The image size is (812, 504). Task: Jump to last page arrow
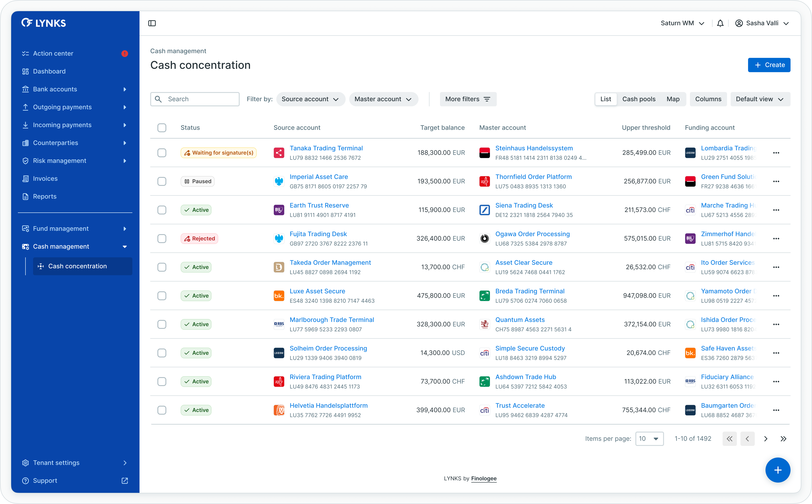783,439
